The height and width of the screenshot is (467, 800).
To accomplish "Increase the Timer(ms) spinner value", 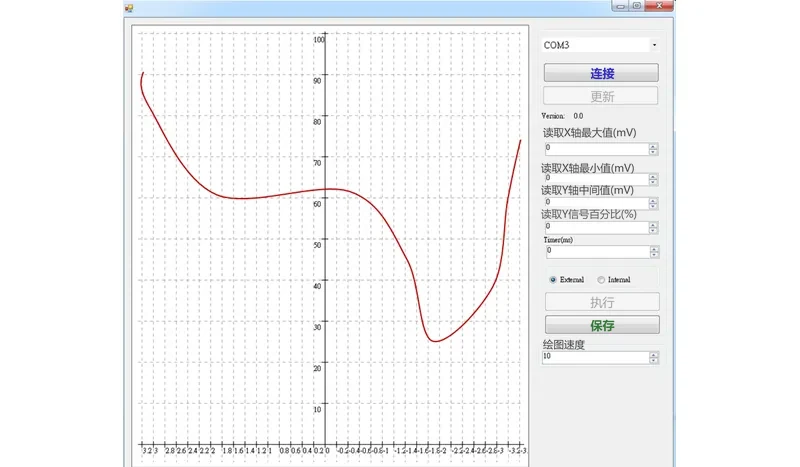I will click(x=654, y=249).
